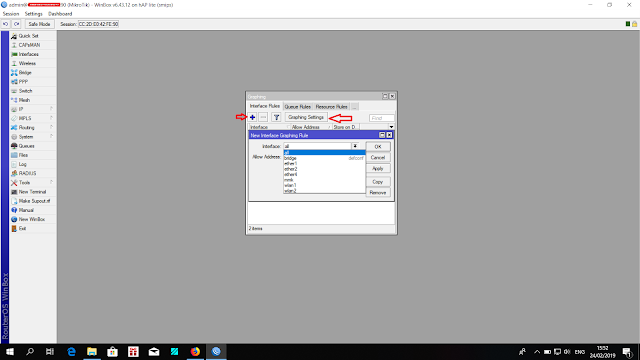Viewport: 640px width, 360px height.
Task: Open Graphing Settings
Action: (x=306, y=118)
